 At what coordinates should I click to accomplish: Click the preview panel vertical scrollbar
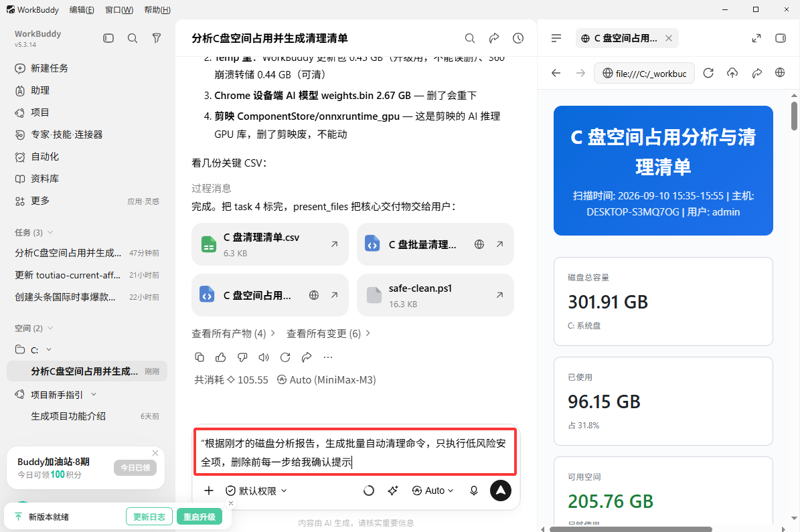pos(794,116)
